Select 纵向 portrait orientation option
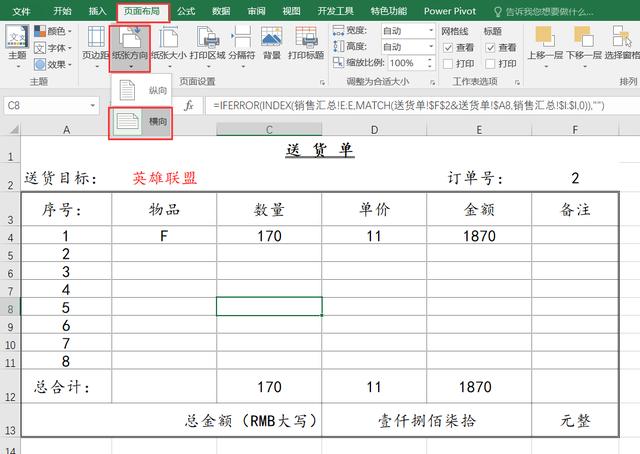Viewport: 640px width, 454px height. pos(141,90)
